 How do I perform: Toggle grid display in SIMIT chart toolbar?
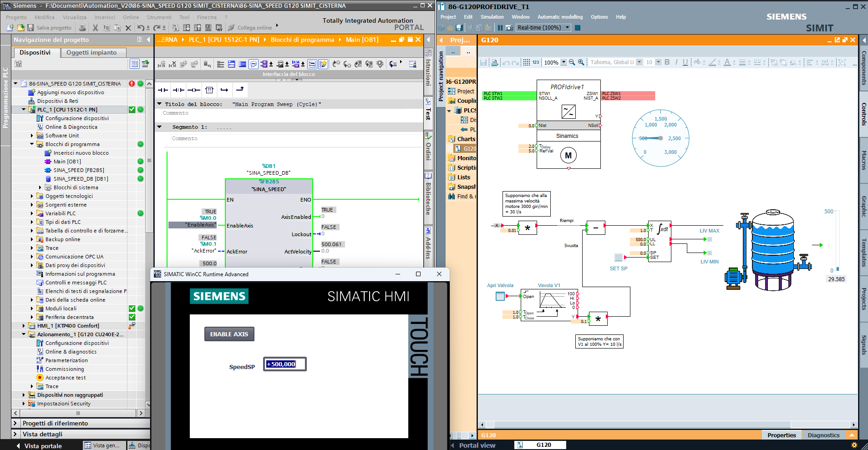tap(527, 62)
